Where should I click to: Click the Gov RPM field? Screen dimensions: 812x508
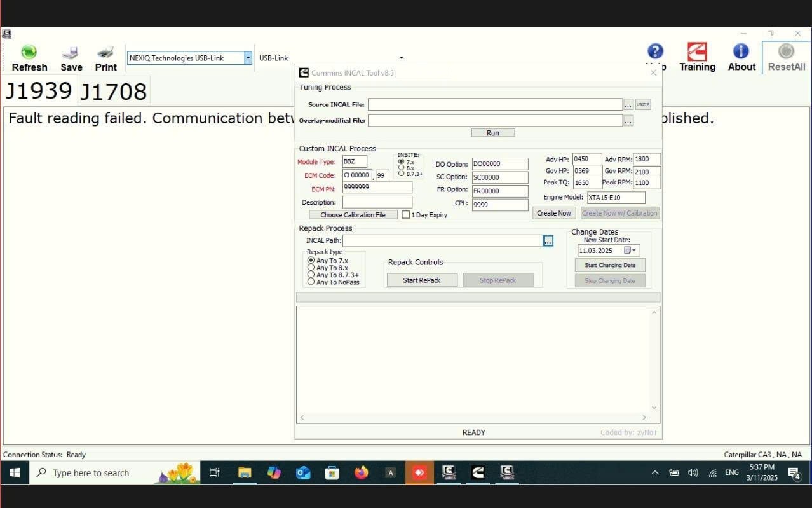tap(647, 172)
